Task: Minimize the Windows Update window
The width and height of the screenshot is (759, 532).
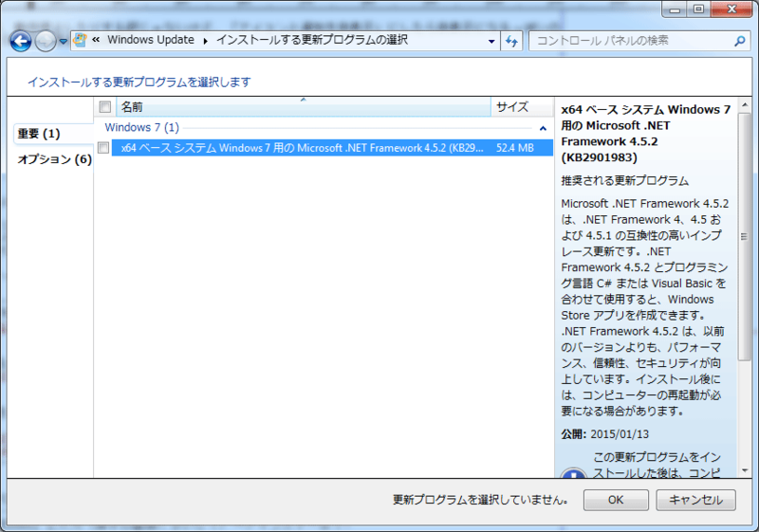Action: point(675,9)
